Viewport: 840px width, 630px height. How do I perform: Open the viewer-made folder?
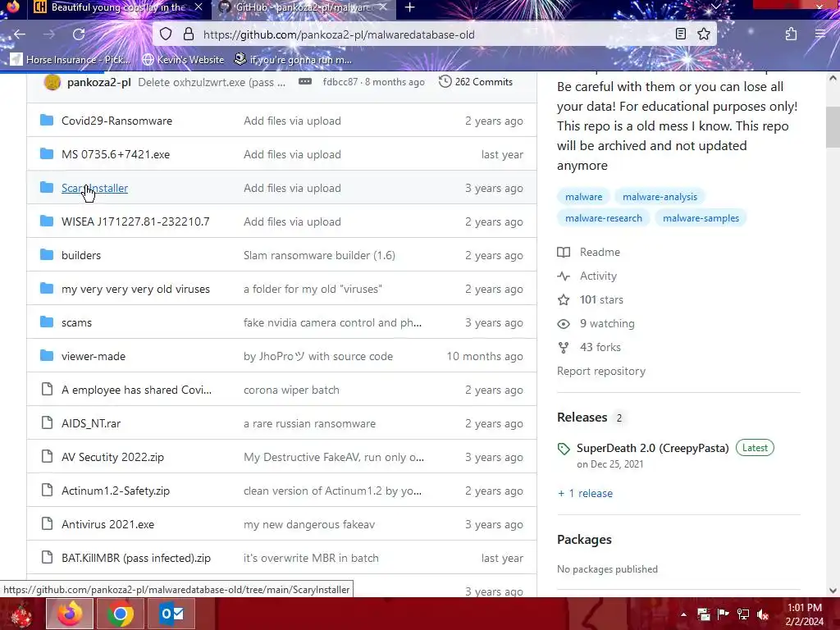point(94,356)
